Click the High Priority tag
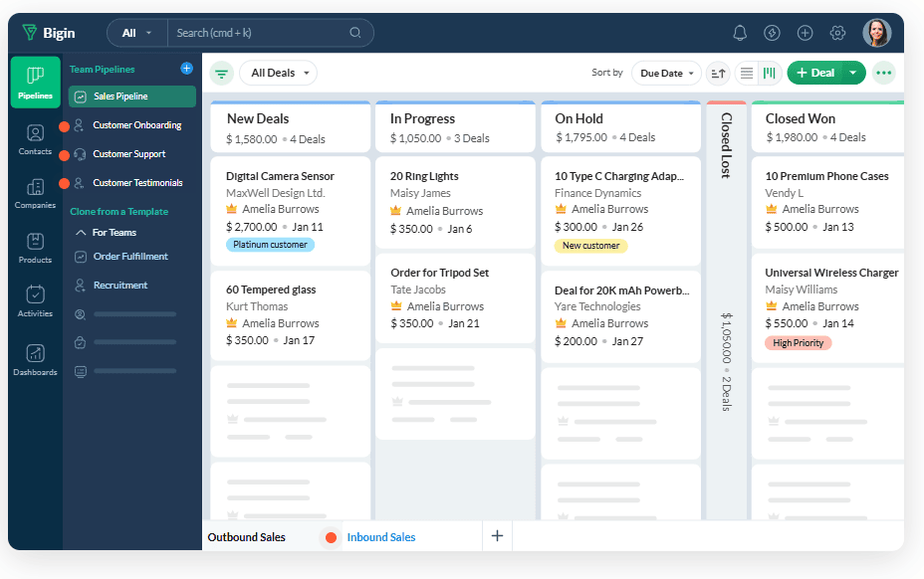 (x=799, y=343)
